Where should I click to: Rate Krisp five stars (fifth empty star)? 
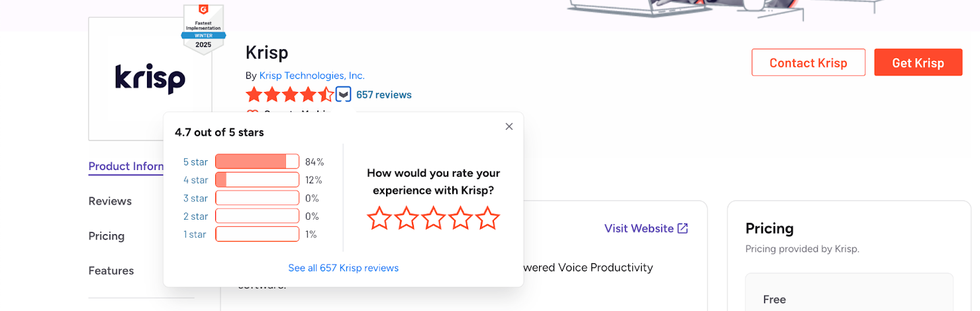487,218
